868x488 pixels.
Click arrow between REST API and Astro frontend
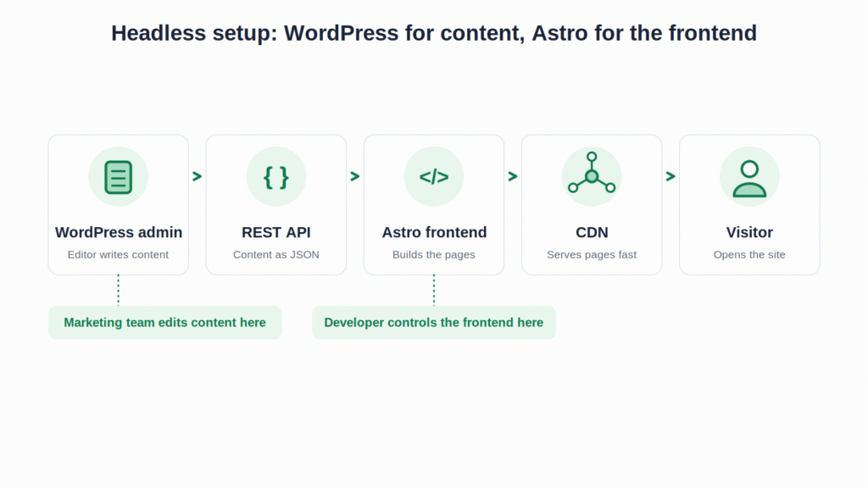pos(355,176)
